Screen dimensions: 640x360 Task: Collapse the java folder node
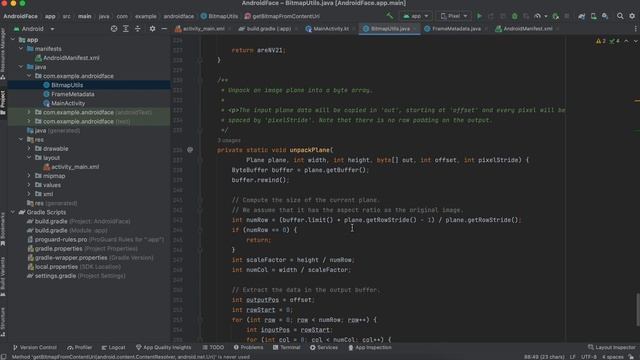pyautogui.click(x=21, y=67)
